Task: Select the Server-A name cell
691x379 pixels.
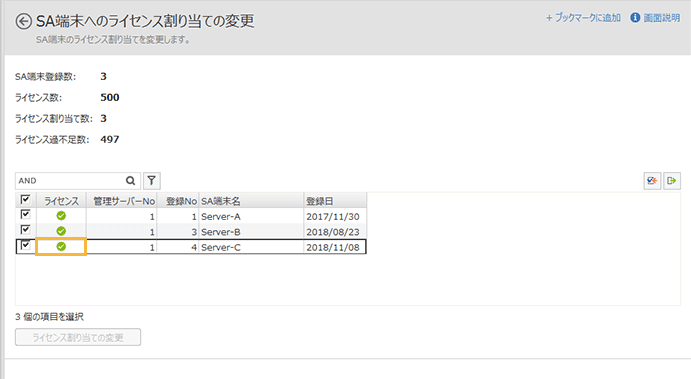Action: (251, 216)
